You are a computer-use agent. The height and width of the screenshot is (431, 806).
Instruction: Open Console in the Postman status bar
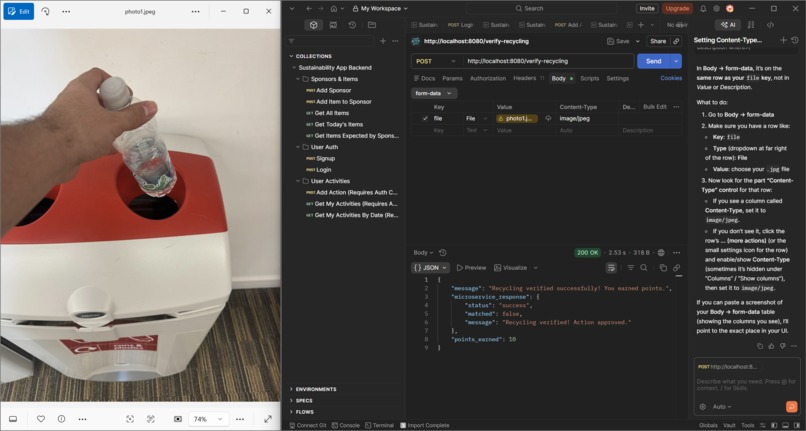pos(346,425)
